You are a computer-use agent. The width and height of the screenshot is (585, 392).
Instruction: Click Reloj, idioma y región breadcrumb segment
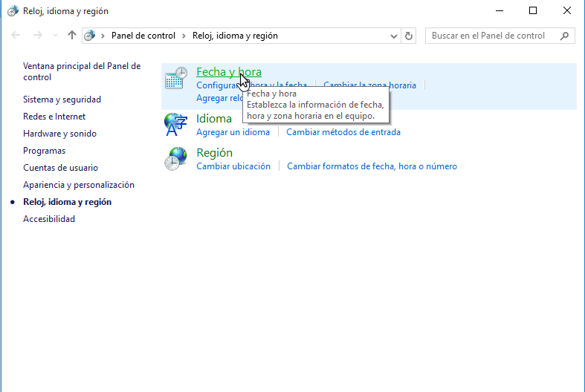pos(235,36)
